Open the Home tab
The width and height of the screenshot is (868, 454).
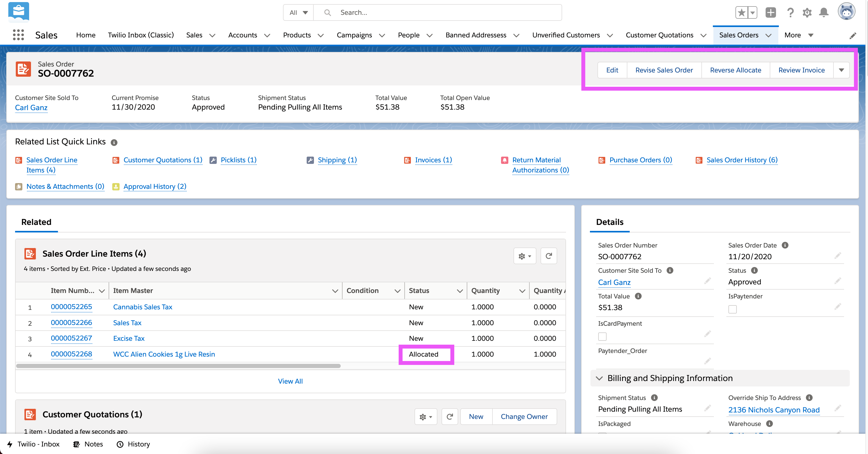click(86, 35)
